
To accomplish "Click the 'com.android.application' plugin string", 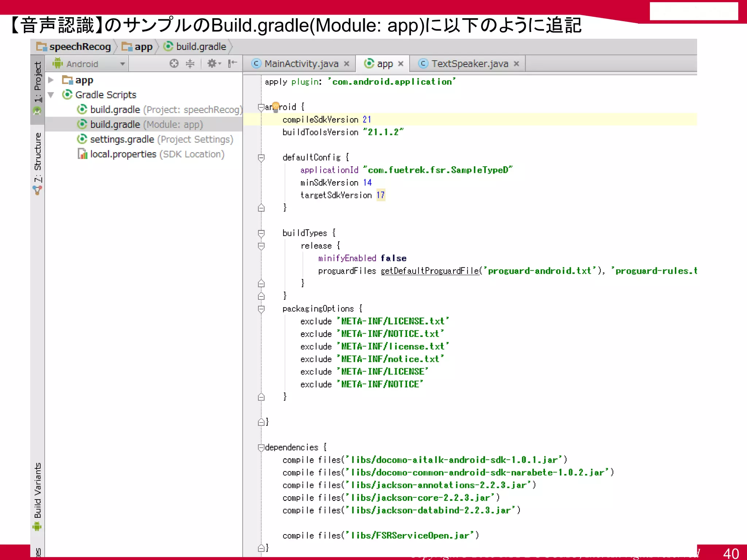I will (x=392, y=82).
